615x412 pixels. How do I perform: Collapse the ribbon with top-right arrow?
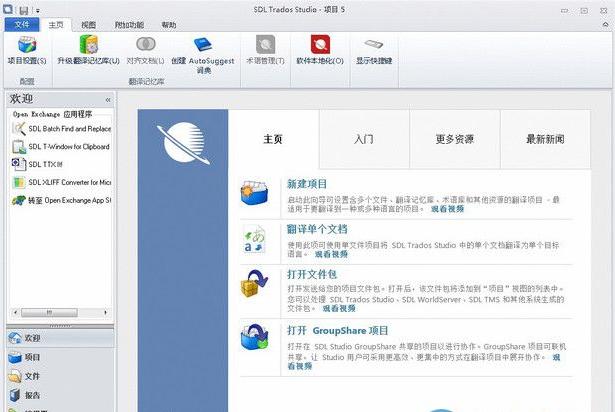coord(605,24)
